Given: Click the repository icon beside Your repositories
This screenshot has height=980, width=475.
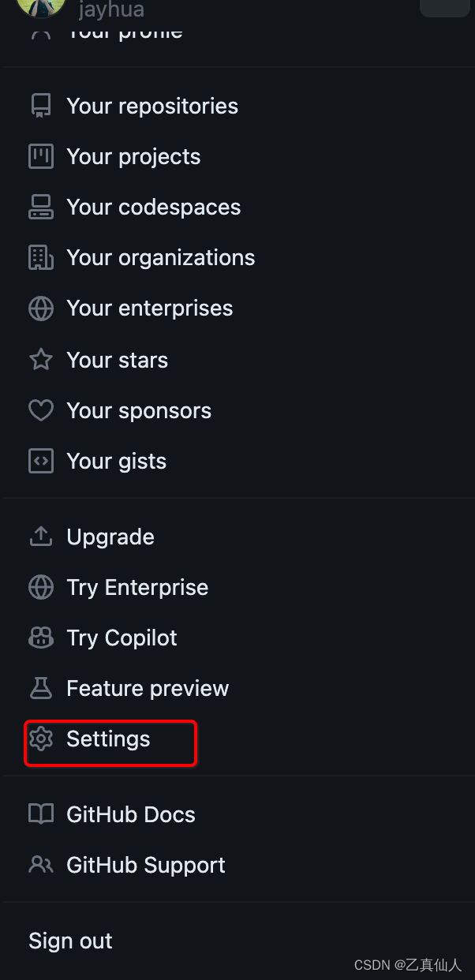Looking at the screenshot, I should click(40, 106).
